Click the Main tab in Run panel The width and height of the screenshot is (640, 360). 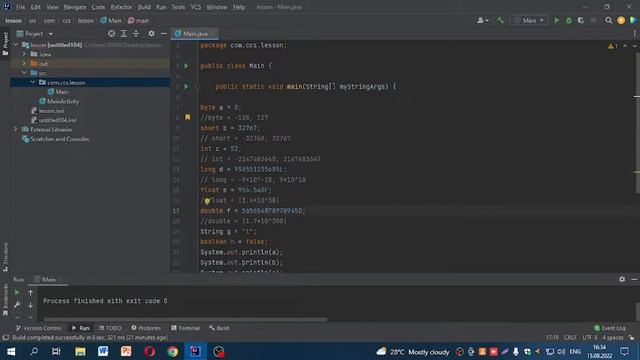coord(48,279)
